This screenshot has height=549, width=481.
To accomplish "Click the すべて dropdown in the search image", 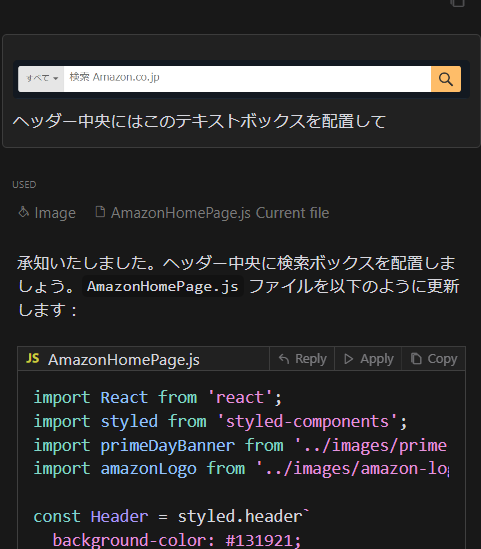I will tap(41, 78).
